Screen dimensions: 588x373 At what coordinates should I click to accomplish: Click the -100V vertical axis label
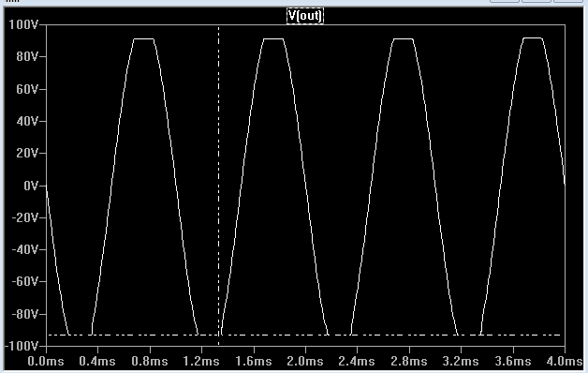click(x=22, y=346)
